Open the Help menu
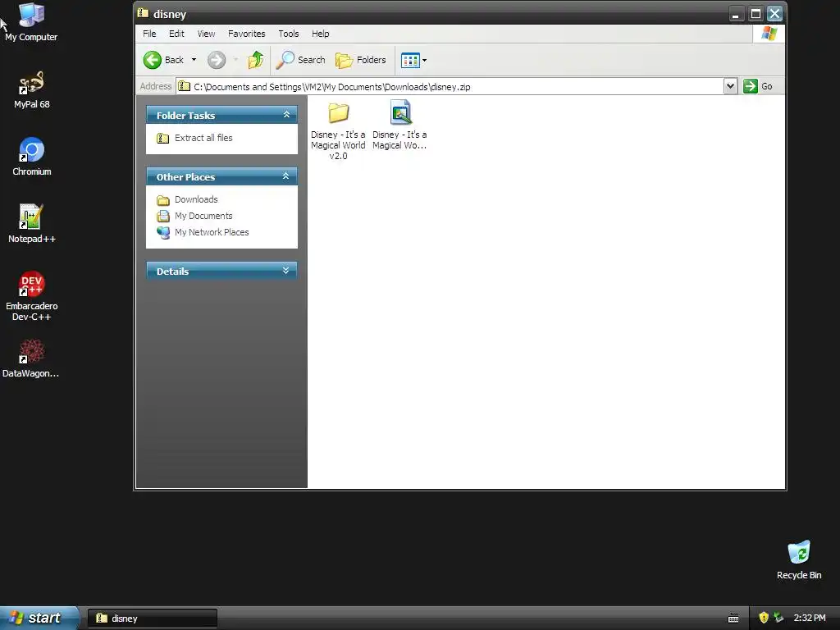The width and height of the screenshot is (840, 630). [x=321, y=34]
